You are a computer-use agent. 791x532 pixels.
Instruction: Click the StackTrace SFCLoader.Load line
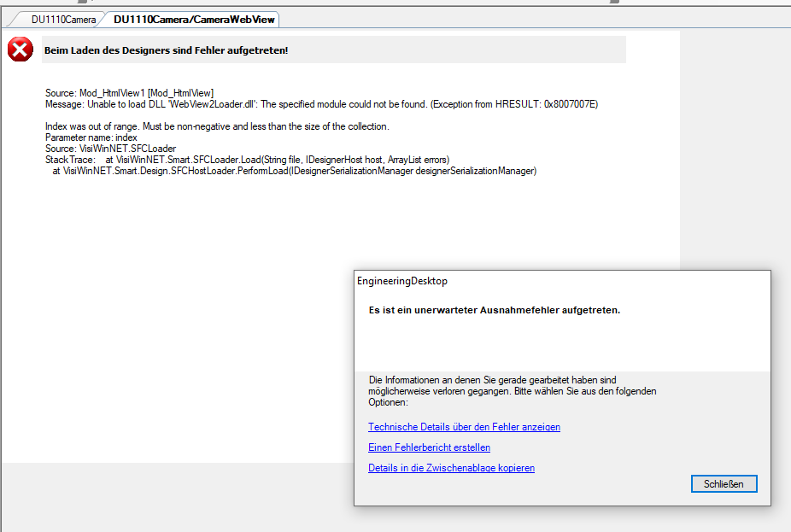pyautogui.click(x=247, y=160)
